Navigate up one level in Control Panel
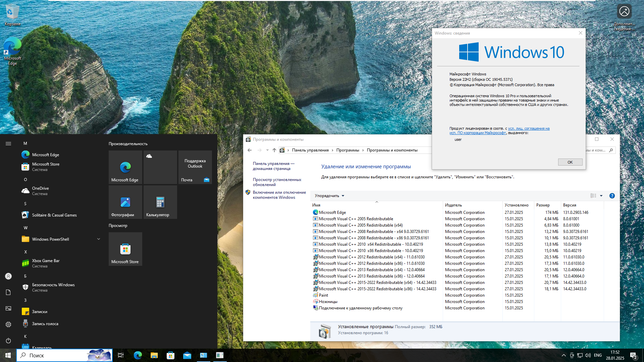This screenshot has height=362, width=644. (274, 150)
